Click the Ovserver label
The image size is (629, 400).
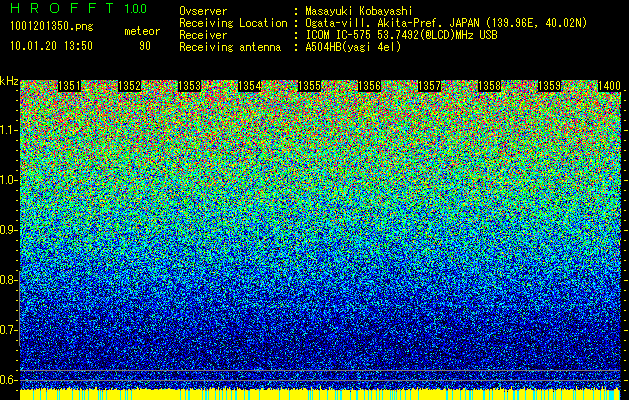203,11
